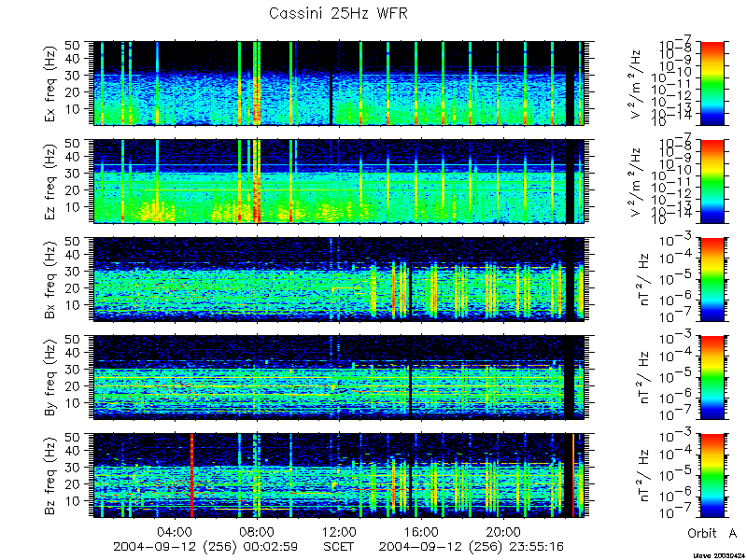This screenshot has width=747, height=560.
Task: Click the orange vertical line near Bz panel end
Action: pos(573,475)
